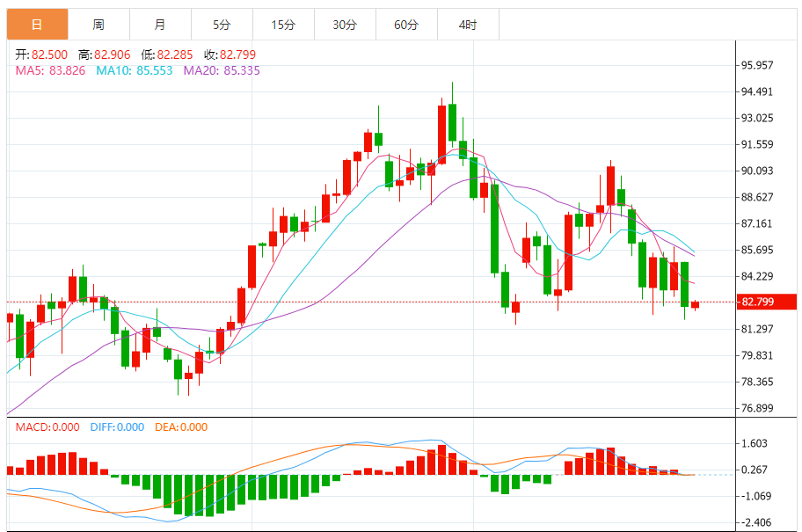Screen dimensions: 802x532
Task: Switch to the 周 weekly tab
Action: pyautogui.click(x=98, y=25)
